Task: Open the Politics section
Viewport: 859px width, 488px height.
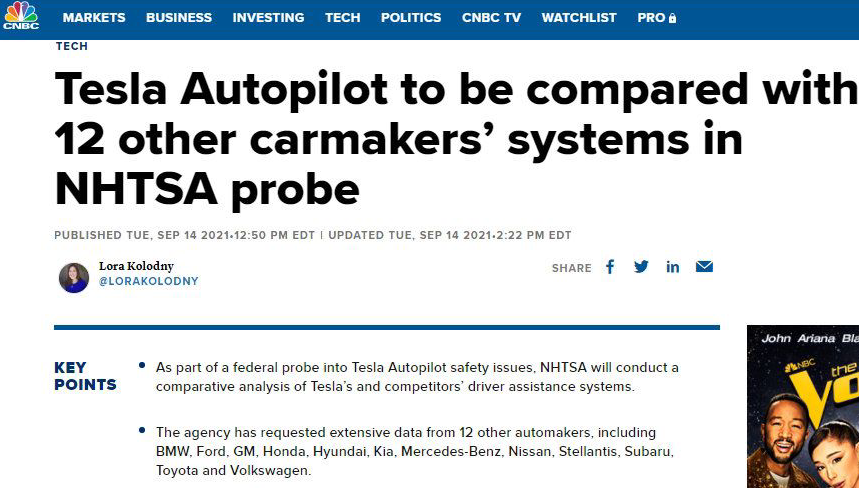Action: [x=411, y=18]
